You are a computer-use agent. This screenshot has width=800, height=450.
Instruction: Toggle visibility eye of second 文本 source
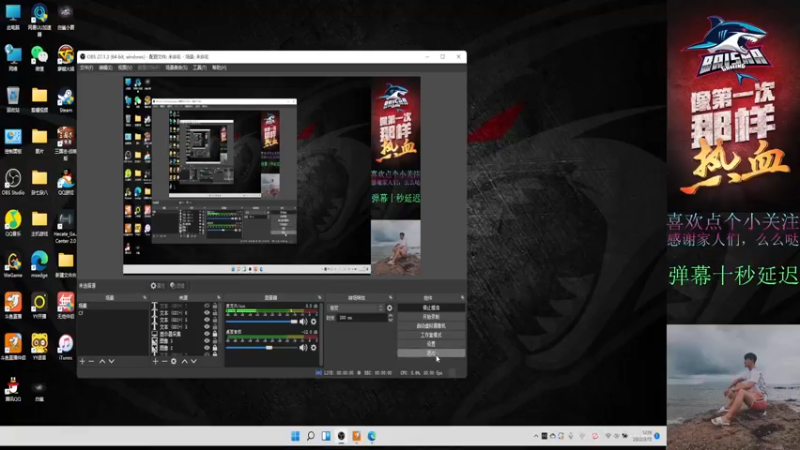pyautogui.click(x=207, y=313)
